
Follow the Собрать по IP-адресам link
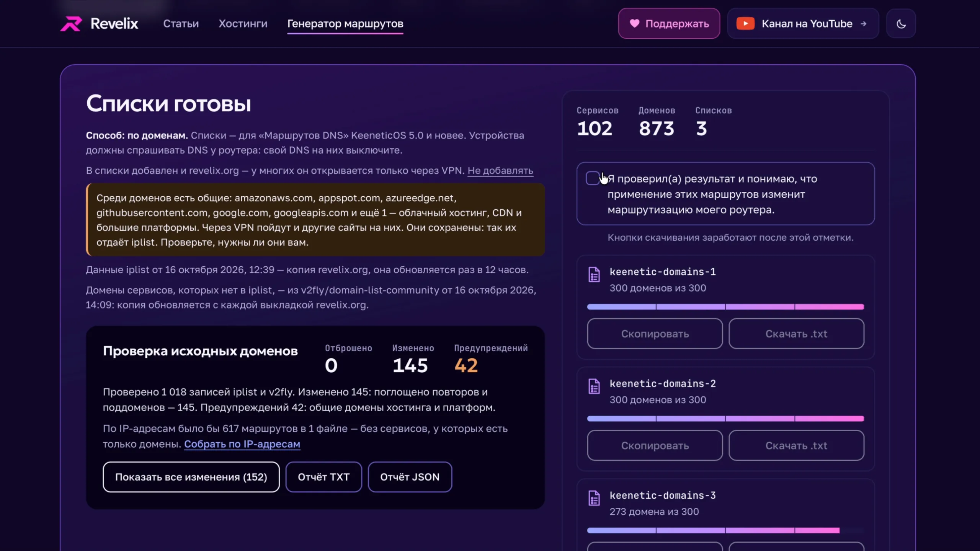[x=242, y=444]
